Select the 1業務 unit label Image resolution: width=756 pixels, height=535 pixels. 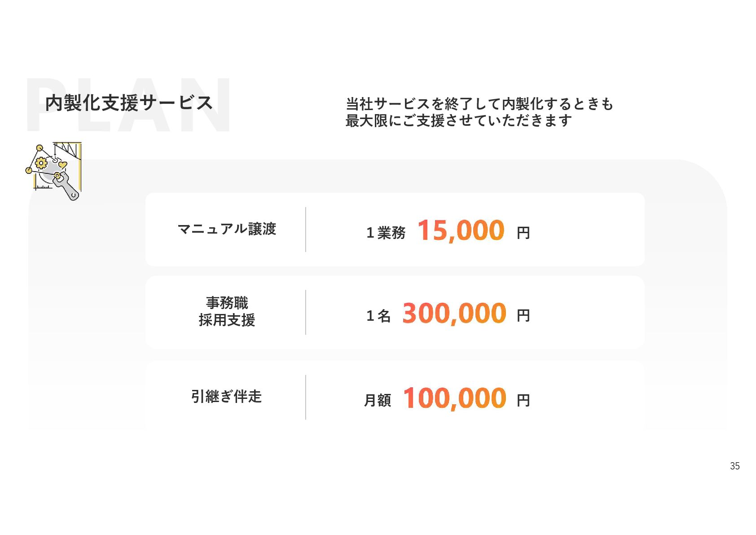click(x=386, y=233)
